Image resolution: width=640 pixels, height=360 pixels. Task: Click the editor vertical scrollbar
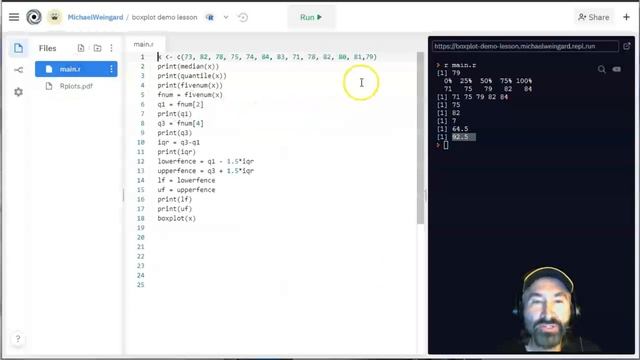[x=420, y=138]
